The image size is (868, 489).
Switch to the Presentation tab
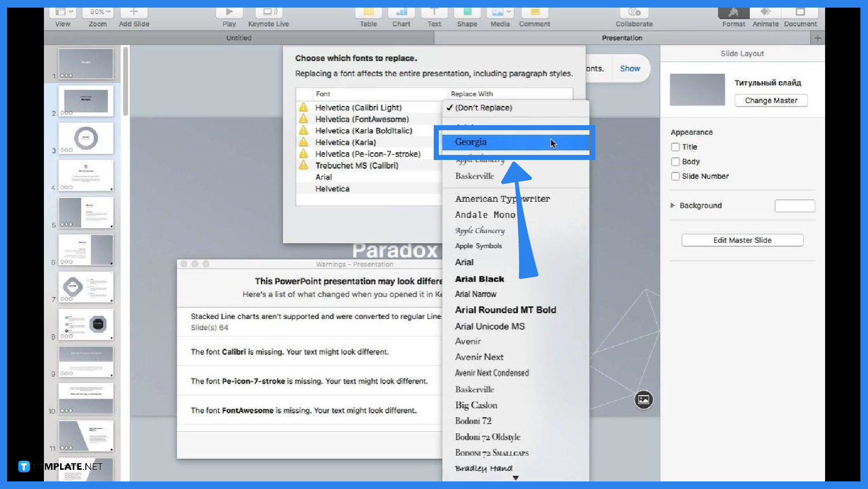(622, 38)
